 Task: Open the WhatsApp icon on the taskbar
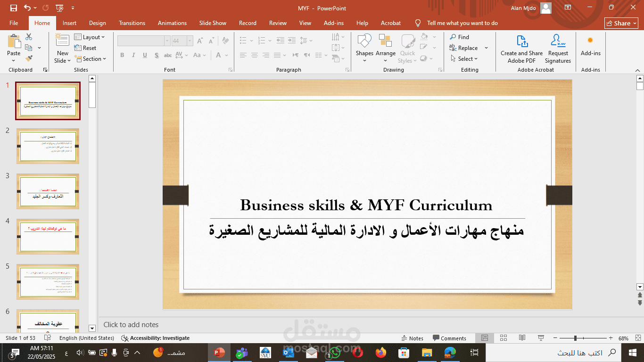[334, 353]
